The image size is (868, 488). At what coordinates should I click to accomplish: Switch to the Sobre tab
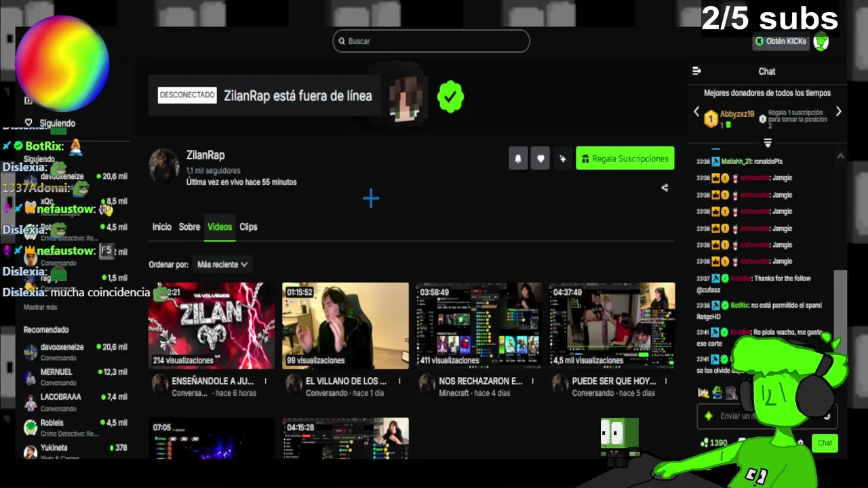click(189, 227)
